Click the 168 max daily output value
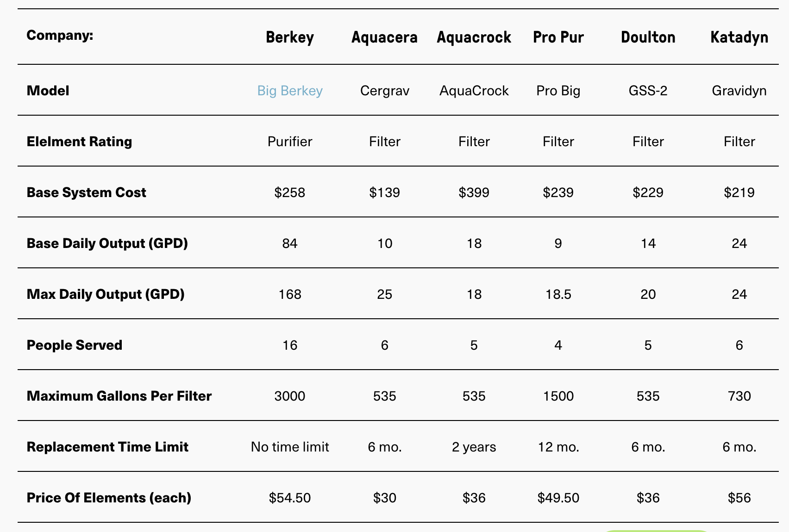This screenshot has height=532, width=789. coord(290,294)
